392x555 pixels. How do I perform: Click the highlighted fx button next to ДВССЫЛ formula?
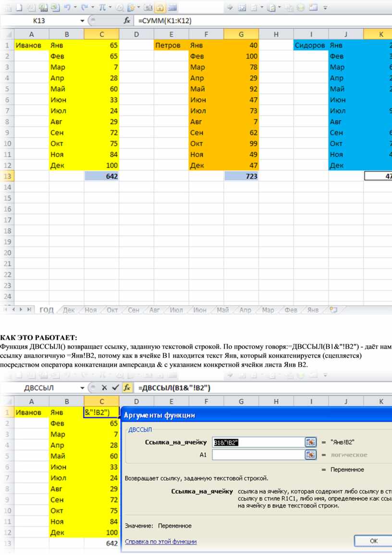tap(127, 388)
